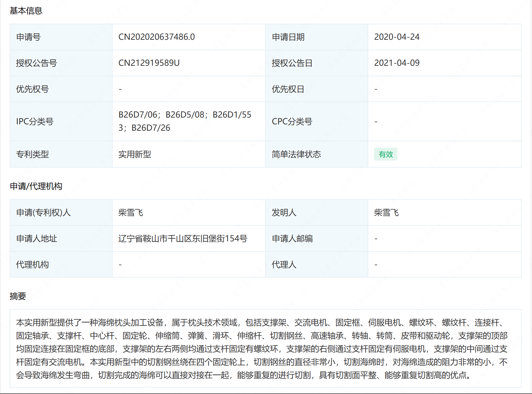Click the 申请日期 label cell
Viewport: 532px width, 394px height.
click(317, 37)
